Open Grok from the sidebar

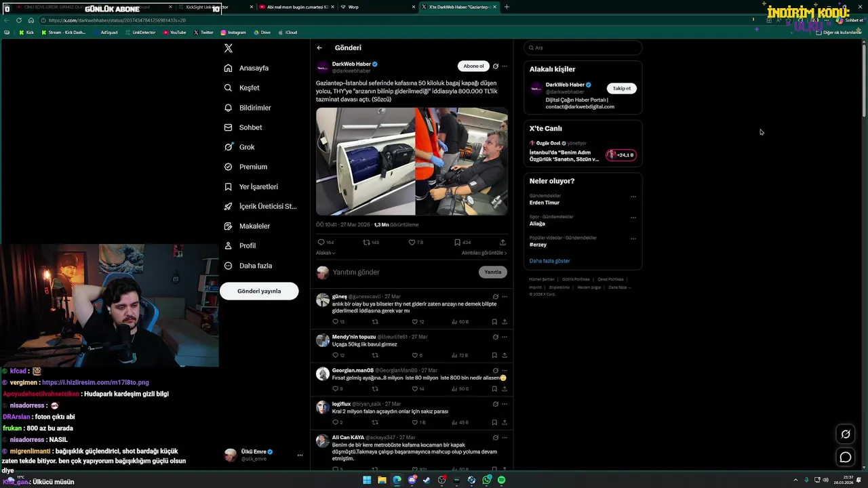(239, 147)
